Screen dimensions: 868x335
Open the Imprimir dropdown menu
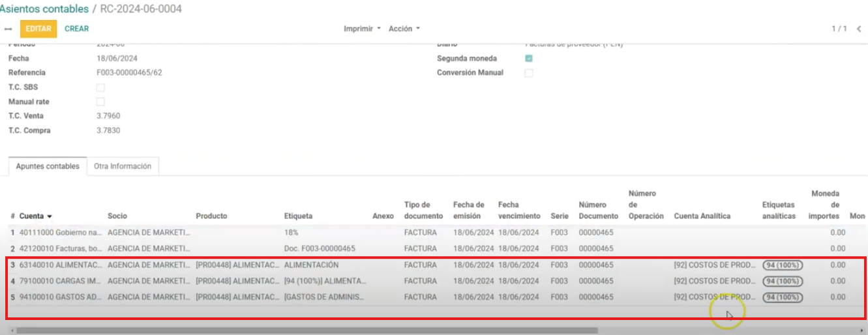coord(362,29)
